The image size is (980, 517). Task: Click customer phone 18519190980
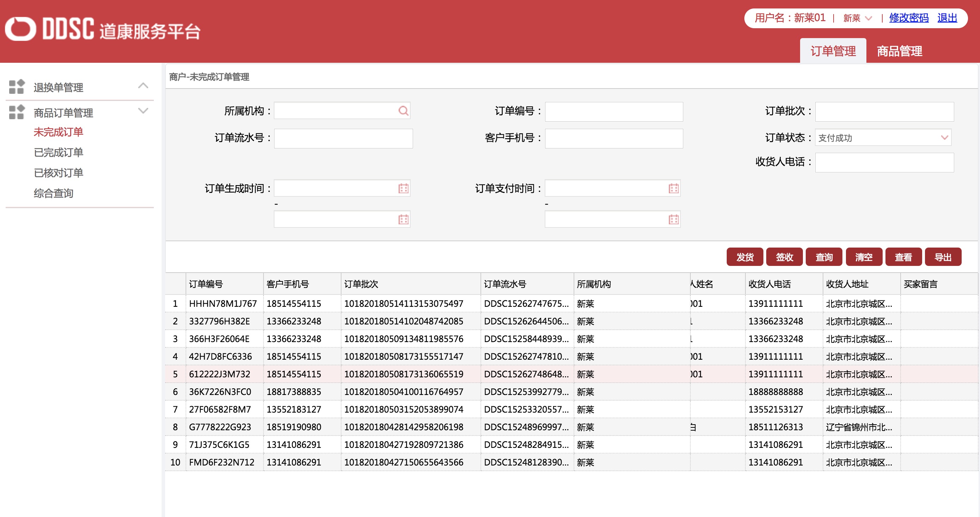(x=294, y=427)
